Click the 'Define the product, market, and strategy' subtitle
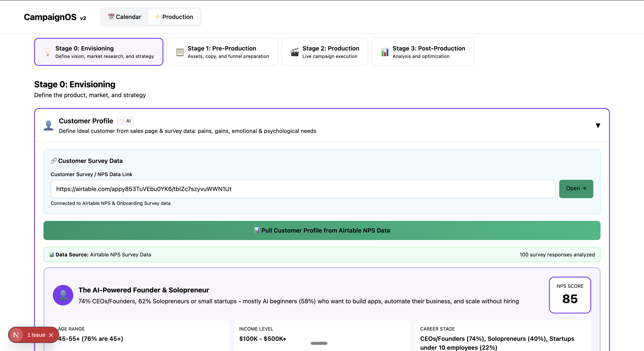Image resolution: width=644 pixels, height=351 pixels. tap(90, 95)
